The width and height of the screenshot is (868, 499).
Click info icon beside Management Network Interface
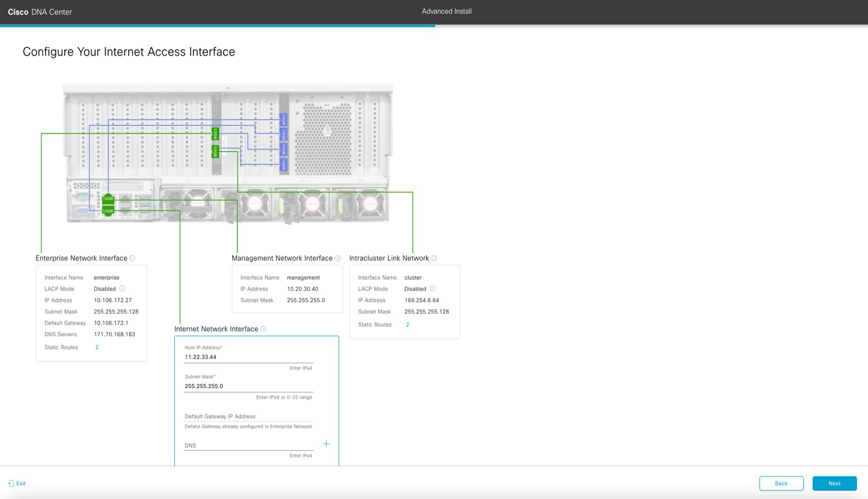(x=338, y=258)
